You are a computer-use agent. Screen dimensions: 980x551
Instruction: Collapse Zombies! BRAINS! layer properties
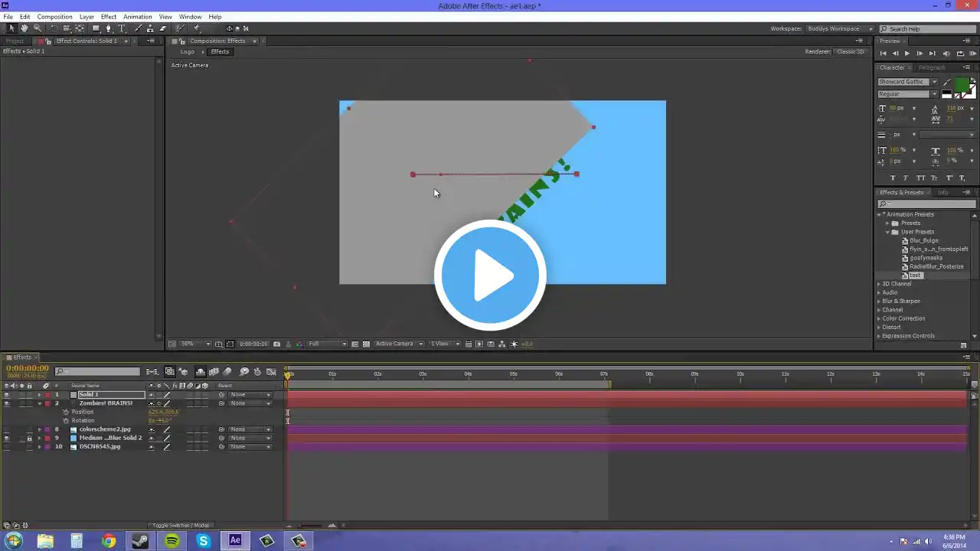tap(40, 403)
